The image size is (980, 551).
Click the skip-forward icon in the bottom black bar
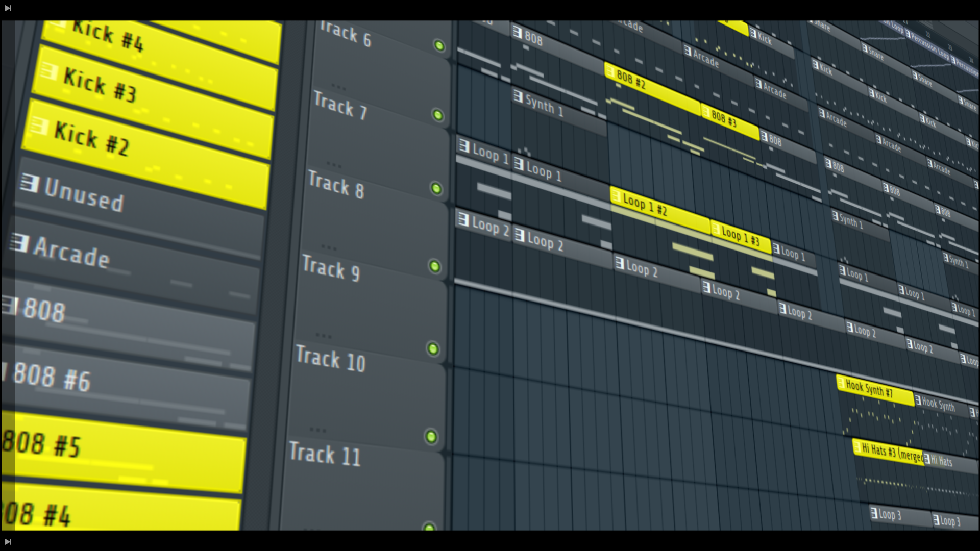8,541
